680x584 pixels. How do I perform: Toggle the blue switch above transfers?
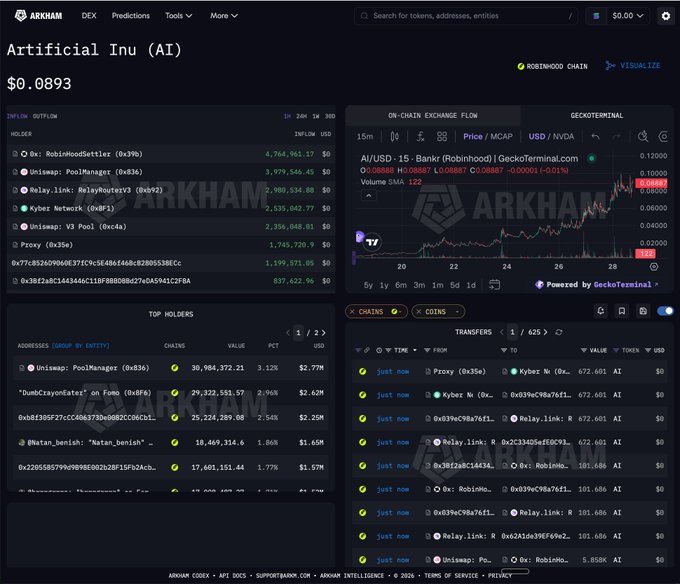point(665,311)
